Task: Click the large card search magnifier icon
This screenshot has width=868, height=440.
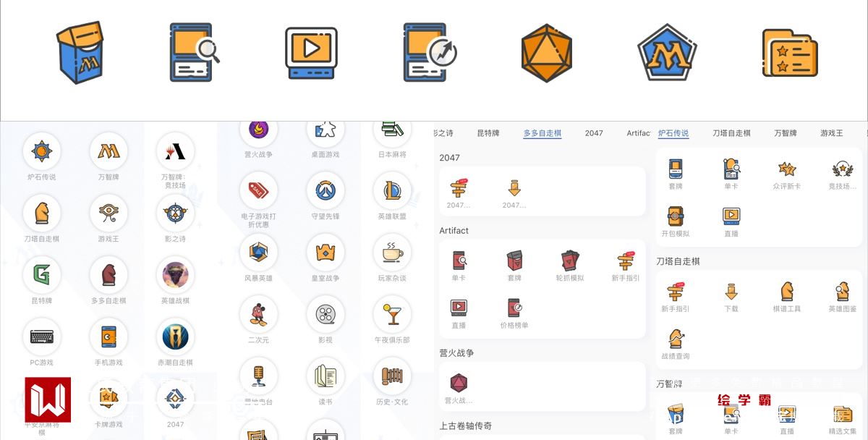Action: click(x=194, y=53)
